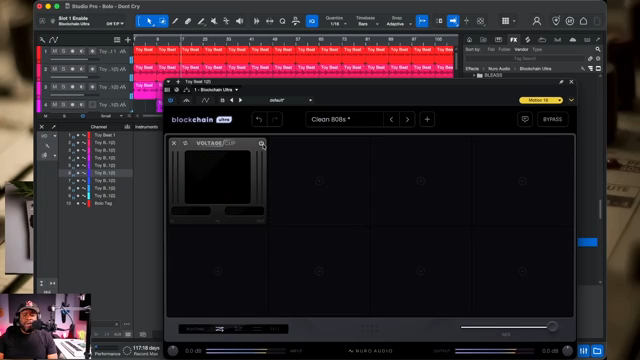Sort browser by Type
The width and height of the screenshot is (640, 360).
[x=537, y=49]
